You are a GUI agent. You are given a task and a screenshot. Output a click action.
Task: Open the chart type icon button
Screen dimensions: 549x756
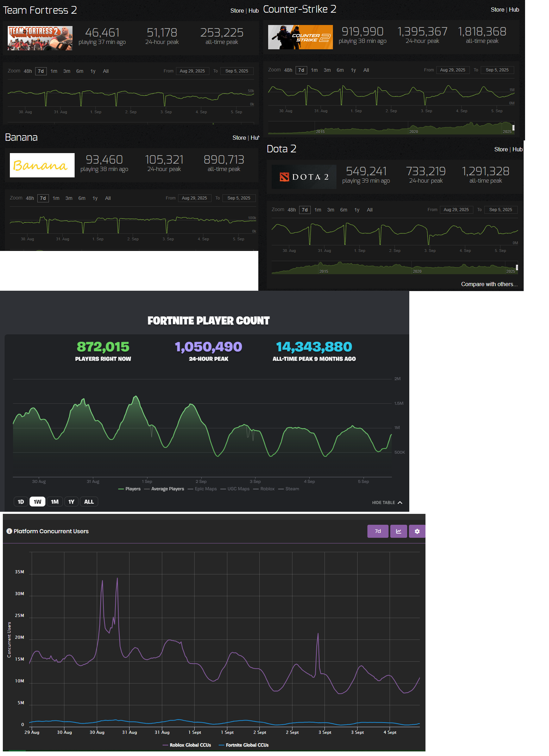(x=398, y=531)
